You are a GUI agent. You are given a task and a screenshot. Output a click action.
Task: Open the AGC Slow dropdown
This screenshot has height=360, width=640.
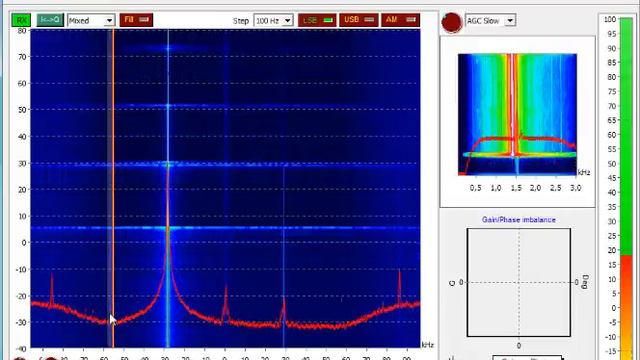490,20
